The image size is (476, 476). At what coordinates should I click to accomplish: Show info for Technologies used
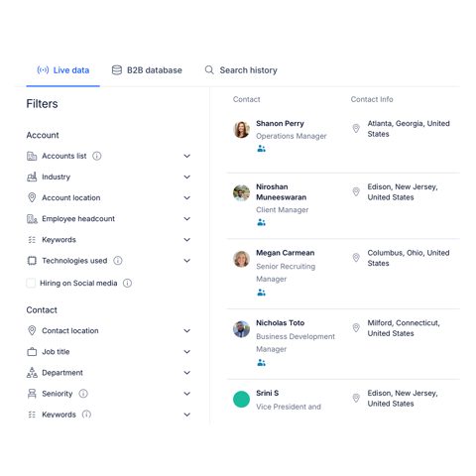click(118, 261)
